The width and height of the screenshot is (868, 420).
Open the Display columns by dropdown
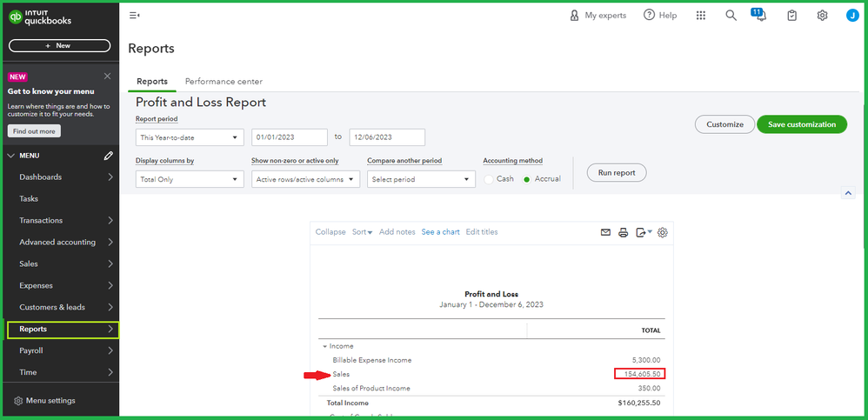[190, 179]
